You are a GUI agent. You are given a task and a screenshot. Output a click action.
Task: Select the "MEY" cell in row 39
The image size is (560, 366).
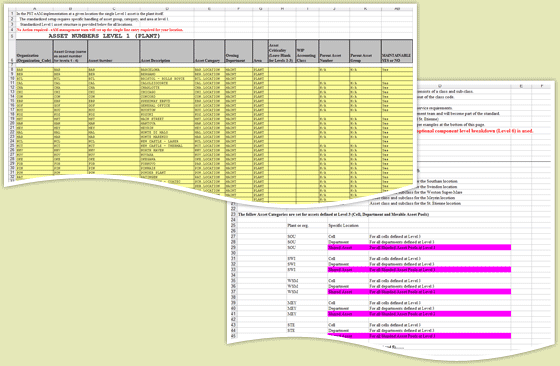tap(292, 303)
